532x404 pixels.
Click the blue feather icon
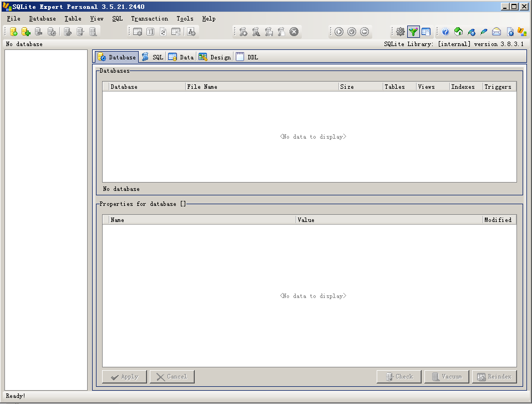click(x=484, y=32)
